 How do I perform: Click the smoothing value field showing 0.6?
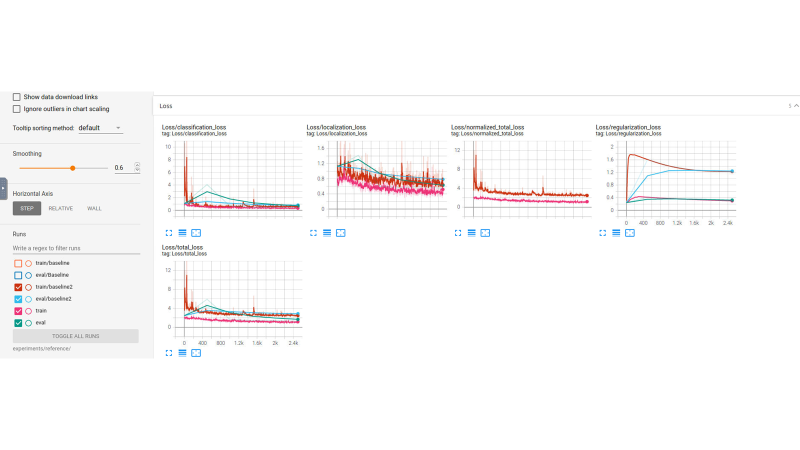point(124,167)
